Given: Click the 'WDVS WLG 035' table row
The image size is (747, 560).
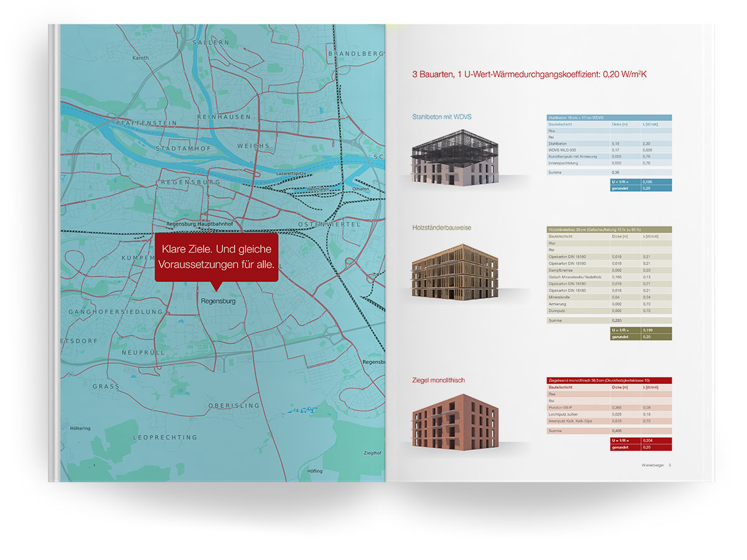Looking at the screenshot, I should [x=609, y=150].
